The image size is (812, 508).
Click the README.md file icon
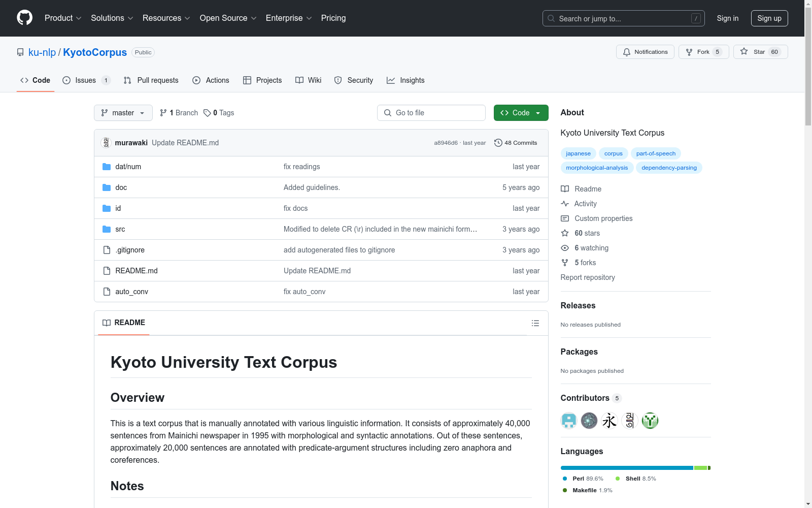[x=107, y=271]
